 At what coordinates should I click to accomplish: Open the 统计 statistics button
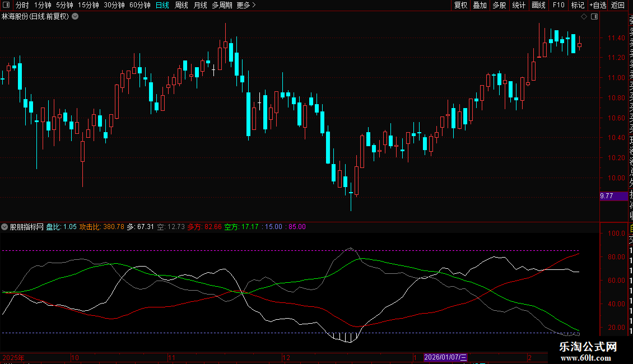pos(519,5)
